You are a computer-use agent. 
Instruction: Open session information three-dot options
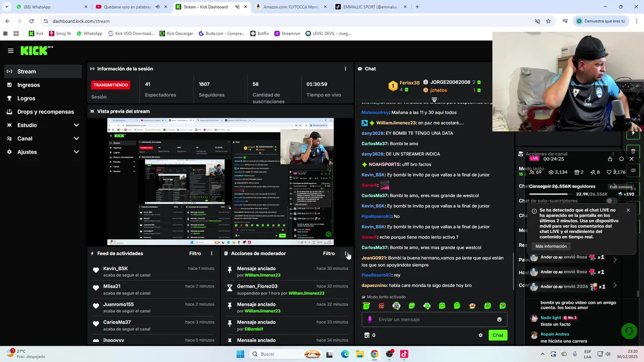pyautogui.click(x=345, y=69)
